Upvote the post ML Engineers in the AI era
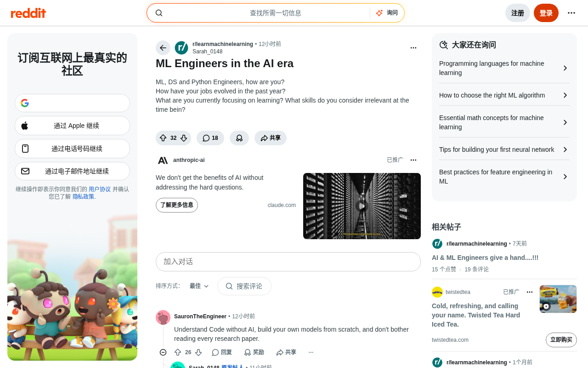The width and height of the screenshot is (588, 368). point(163,138)
